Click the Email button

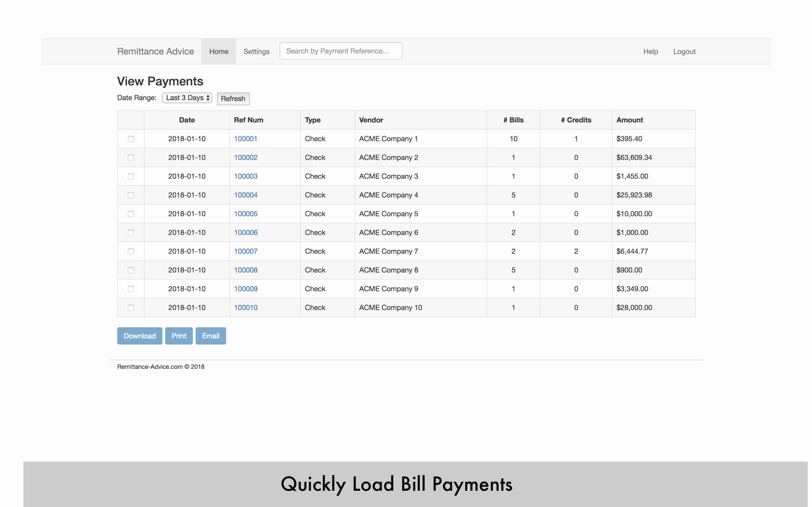[211, 336]
